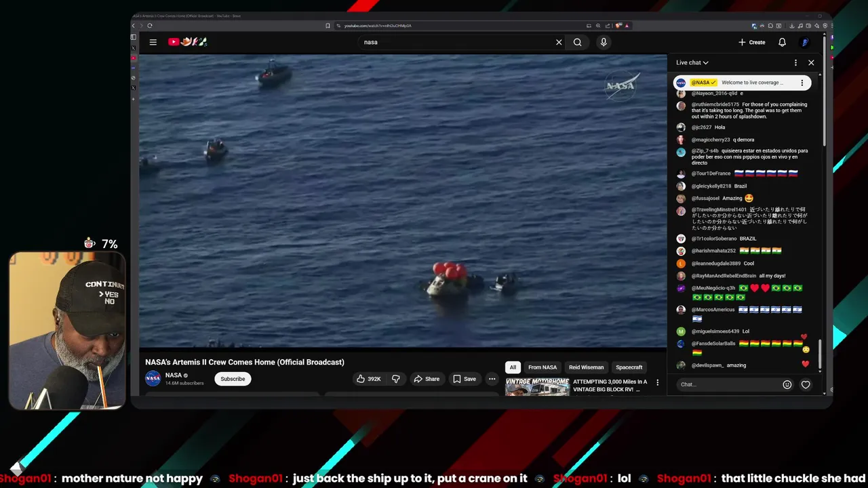The height and width of the screenshot is (488, 868).
Task: Click the pinned @NASA welcome message
Action: (743, 83)
